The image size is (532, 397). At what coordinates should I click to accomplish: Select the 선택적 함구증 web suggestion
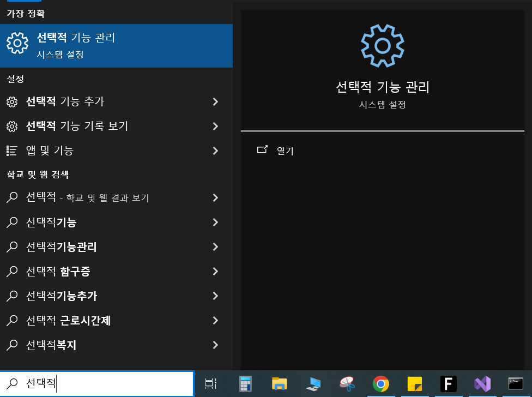click(116, 271)
